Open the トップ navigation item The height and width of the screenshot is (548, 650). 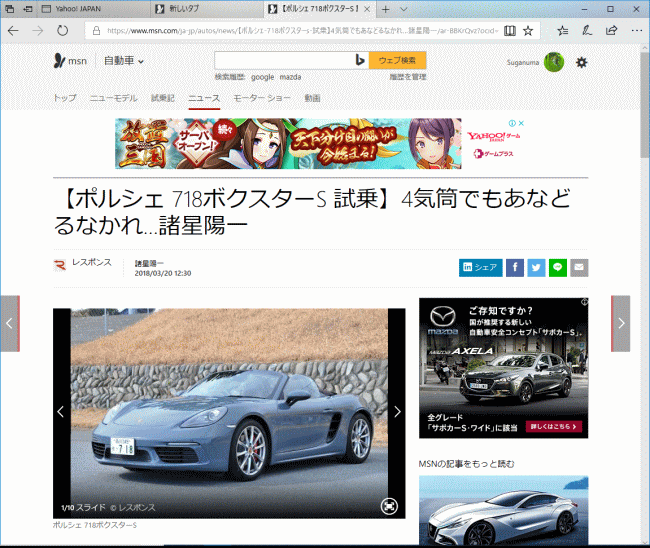pos(65,98)
